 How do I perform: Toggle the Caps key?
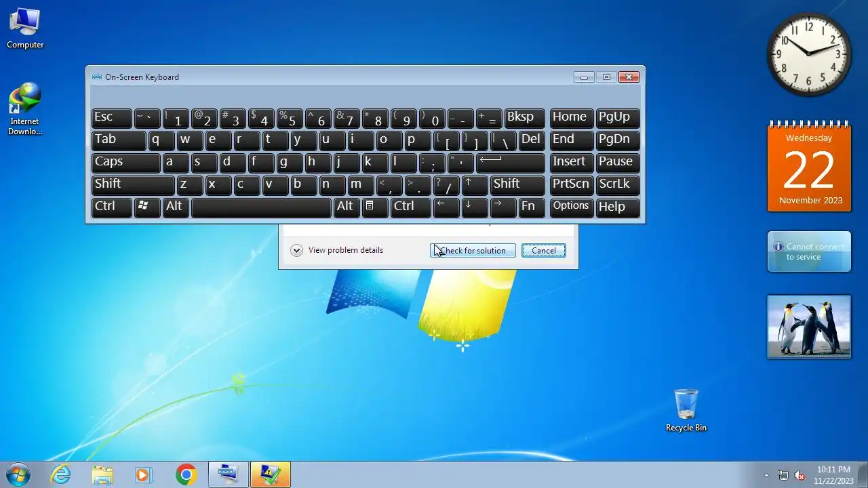click(125, 162)
